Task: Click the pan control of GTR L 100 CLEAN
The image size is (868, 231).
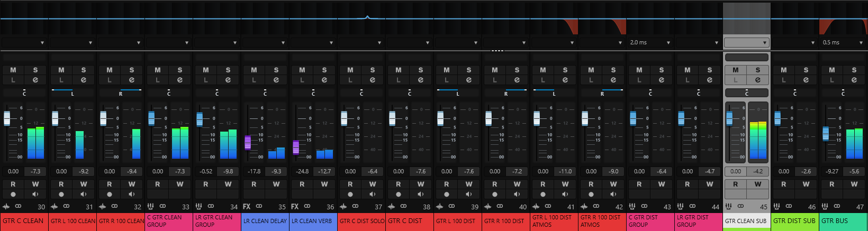Action: point(73,93)
